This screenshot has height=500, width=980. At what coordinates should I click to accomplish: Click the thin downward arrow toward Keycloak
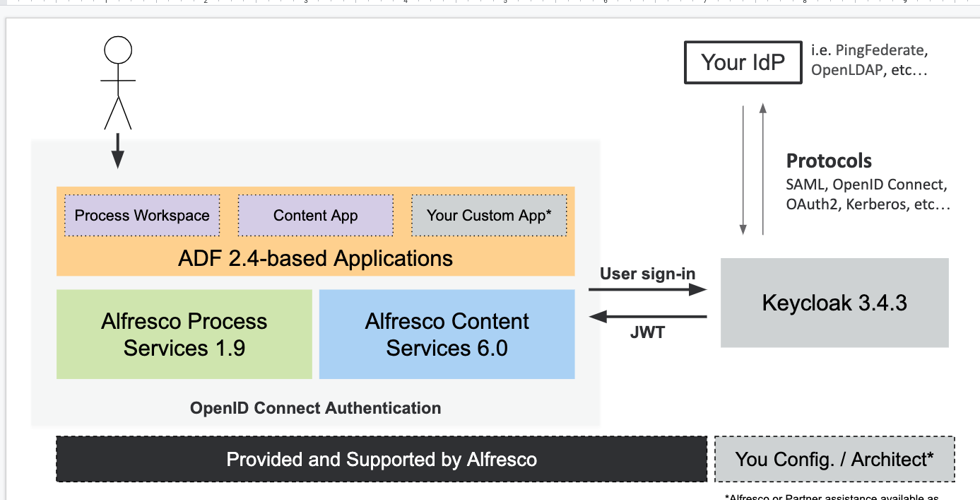[743, 170]
